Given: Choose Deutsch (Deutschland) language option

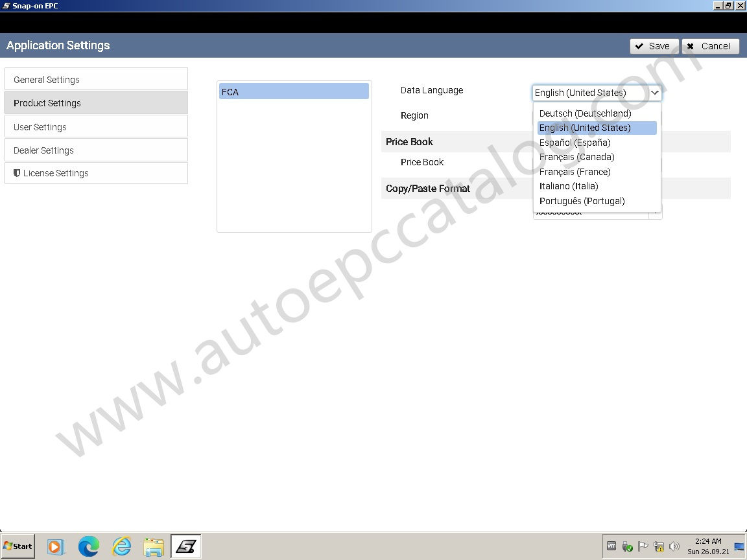Looking at the screenshot, I should (597, 113).
